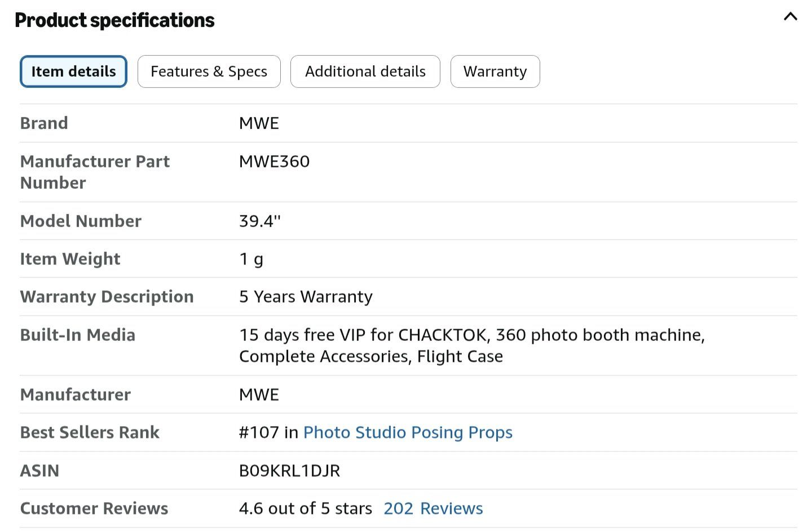
Task: Click the 5 Years Warranty text
Action: pos(306,296)
